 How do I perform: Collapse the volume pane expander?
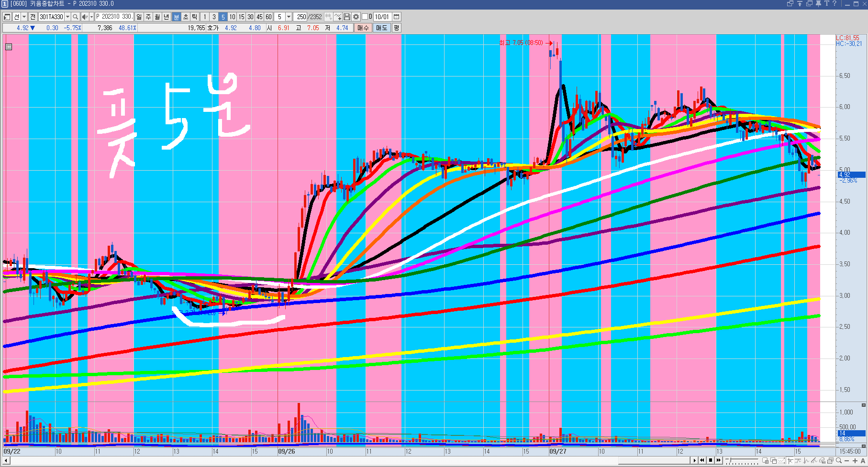(864, 405)
